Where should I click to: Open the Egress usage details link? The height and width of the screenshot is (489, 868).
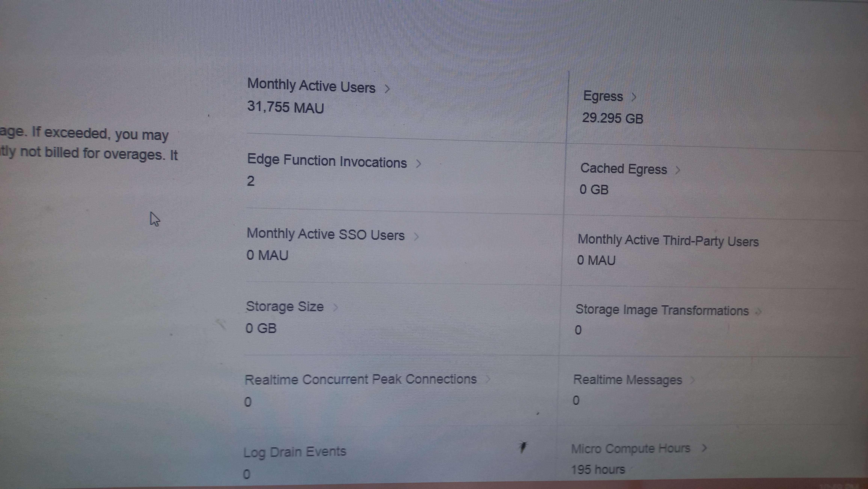tap(603, 96)
